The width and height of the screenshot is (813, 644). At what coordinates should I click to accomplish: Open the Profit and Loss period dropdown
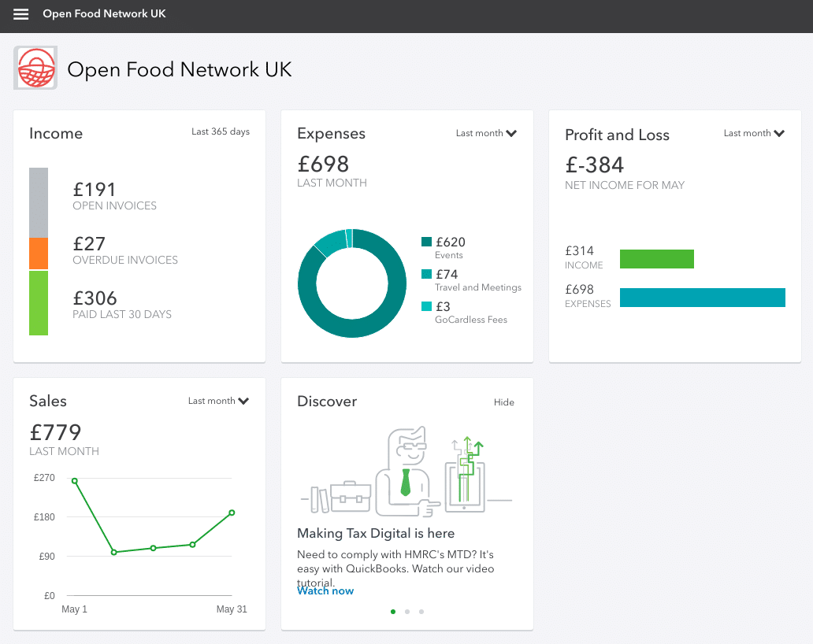coord(754,133)
